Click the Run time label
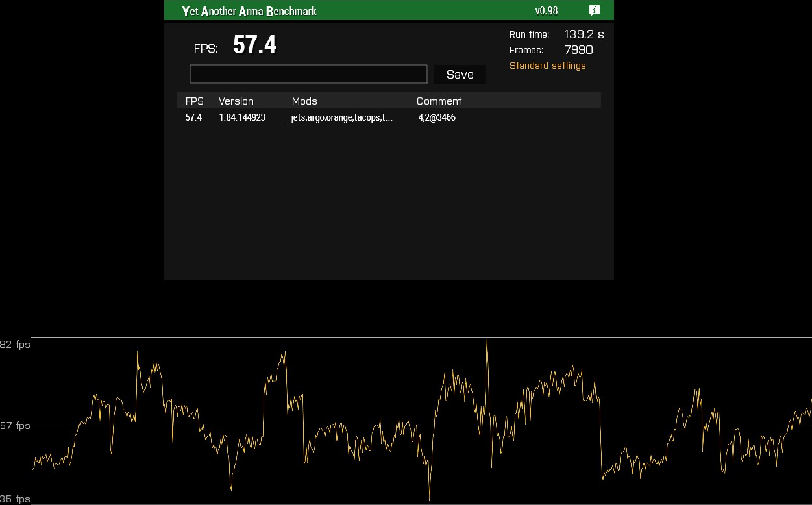812x505 pixels. click(529, 34)
